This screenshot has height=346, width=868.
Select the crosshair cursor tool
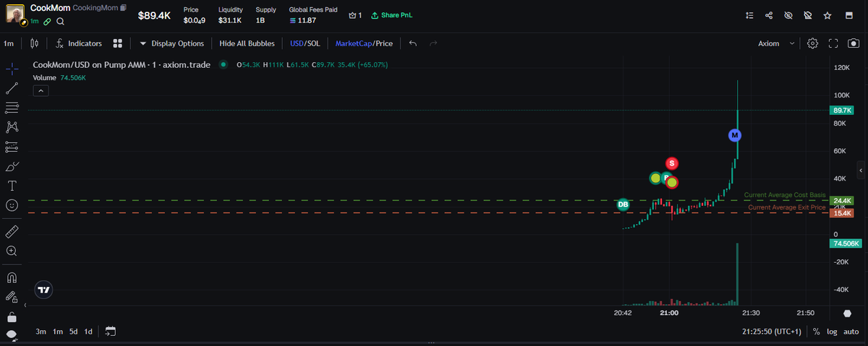point(12,69)
